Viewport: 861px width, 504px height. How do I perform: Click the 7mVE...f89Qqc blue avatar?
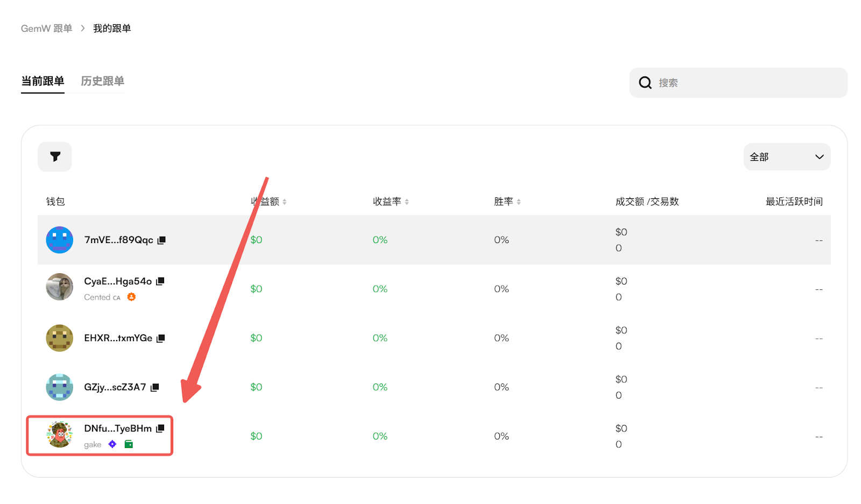(x=59, y=240)
